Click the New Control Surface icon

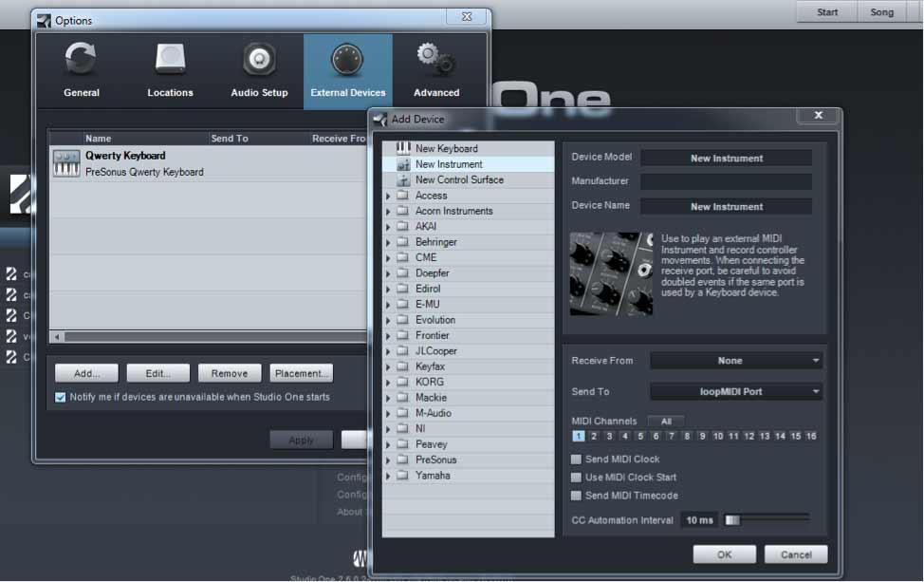point(403,179)
